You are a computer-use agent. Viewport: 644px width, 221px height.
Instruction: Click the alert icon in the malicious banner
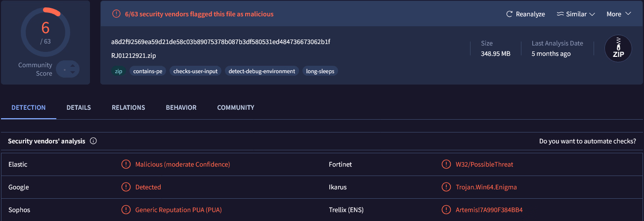tap(116, 14)
